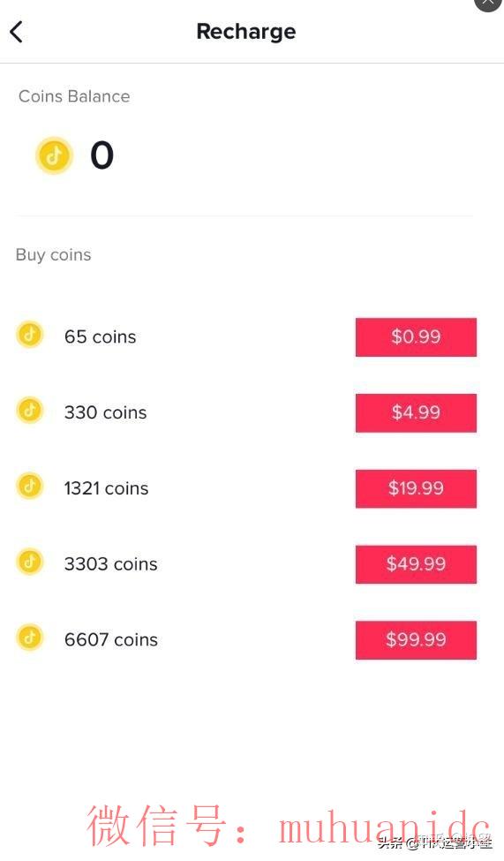
Task: Tap the large Coins Balance coin icon
Action: click(x=54, y=155)
